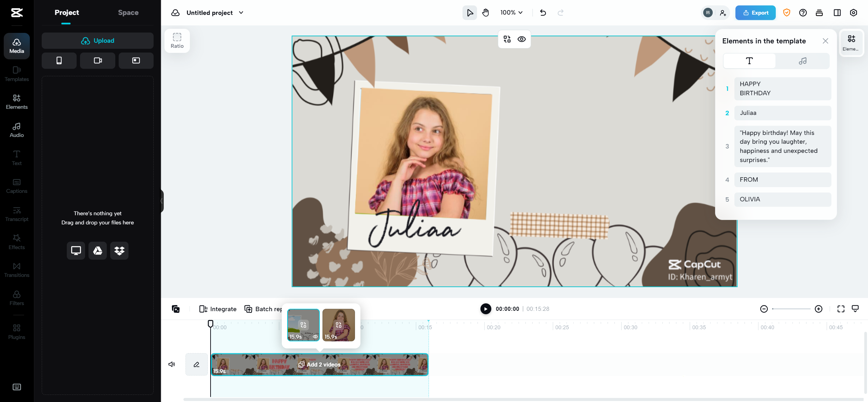The image size is (868, 402).
Task: Select the Project tab
Action: click(66, 13)
